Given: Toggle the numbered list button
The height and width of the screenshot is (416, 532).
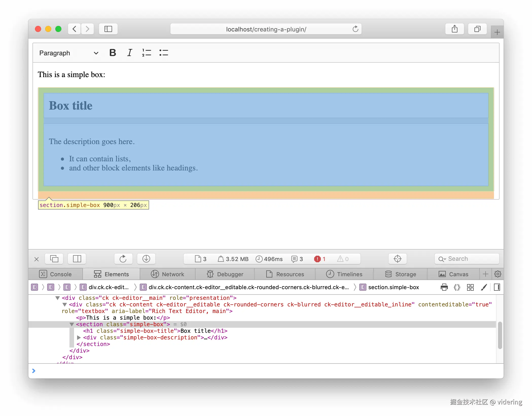Looking at the screenshot, I should (147, 53).
